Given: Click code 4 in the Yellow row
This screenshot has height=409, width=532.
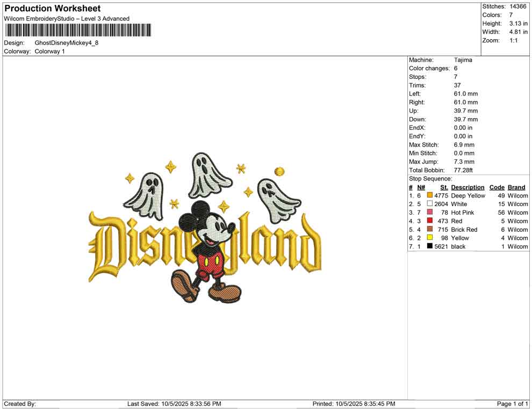Looking at the screenshot, I should (x=503, y=238).
